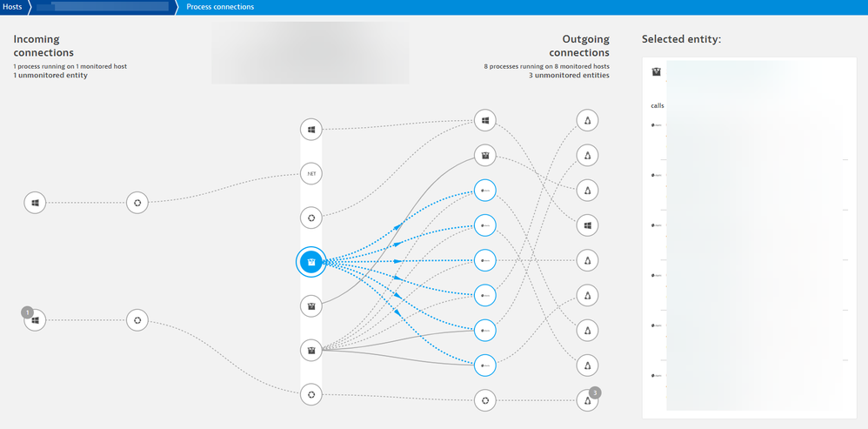Click '1 unmonitored entity' text
868x429 pixels.
point(50,76)
